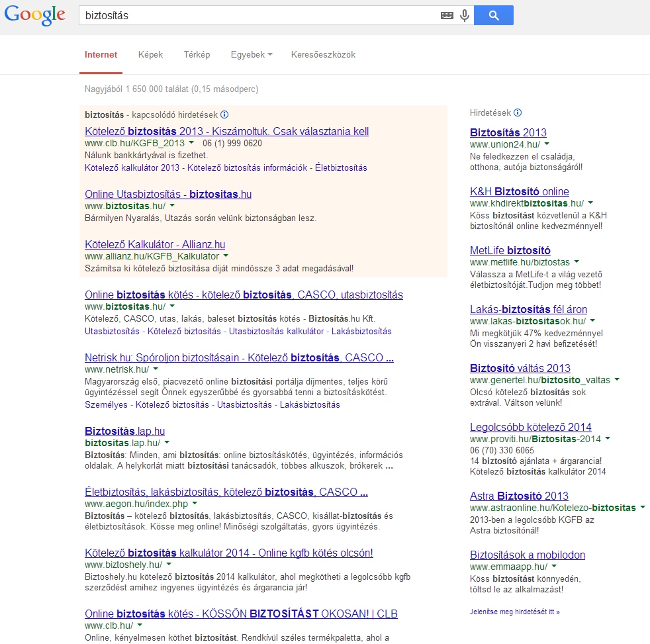Expand arrow next to www.biztoshely.hu/
The height and width of the screenshot is (644, 650).
[x=169, y=564]
